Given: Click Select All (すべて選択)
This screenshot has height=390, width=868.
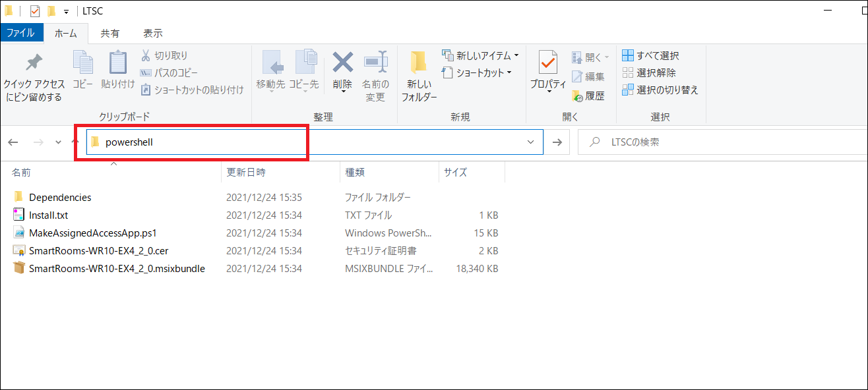Looking at the screenshot, I should tap(650, 55).
